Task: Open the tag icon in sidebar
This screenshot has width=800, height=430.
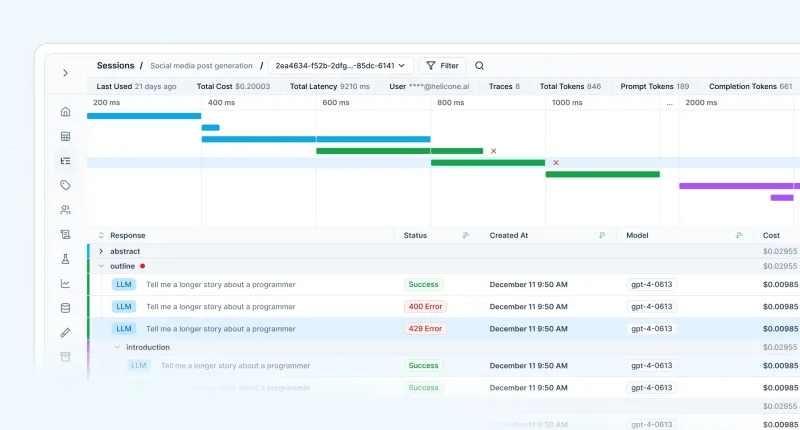Action: click(x=65, y=185)
